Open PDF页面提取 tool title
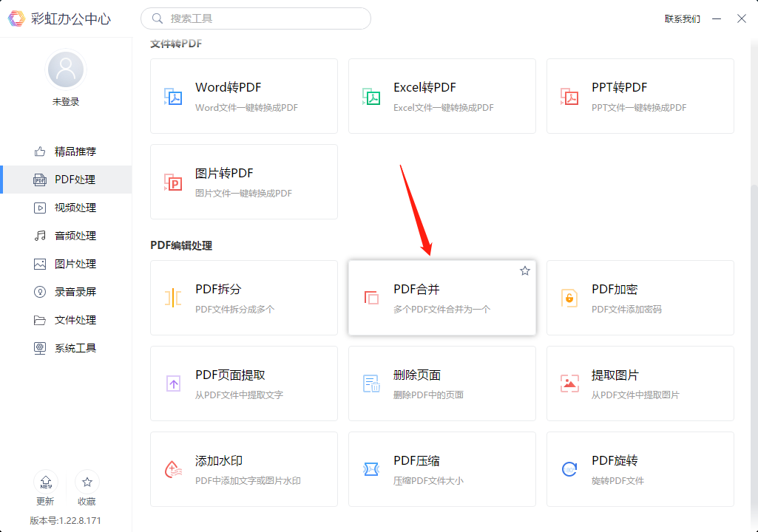The height and width of the screenshot is (532, 758). tap(230, 375)
